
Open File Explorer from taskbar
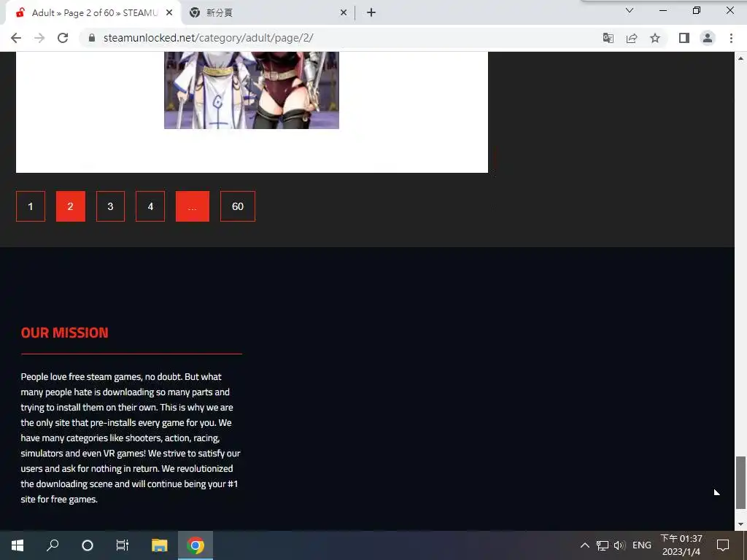[x=160, y=545]
